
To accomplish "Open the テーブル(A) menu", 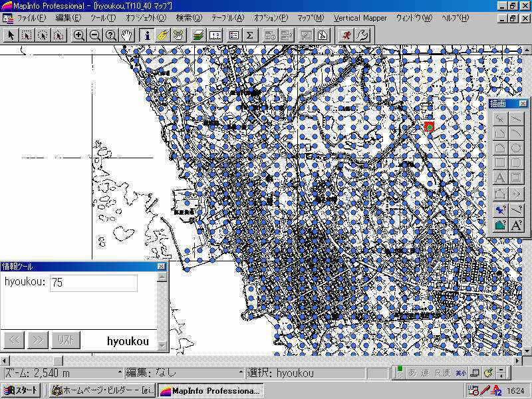I will pyautogui.click(x=227, y=18).
